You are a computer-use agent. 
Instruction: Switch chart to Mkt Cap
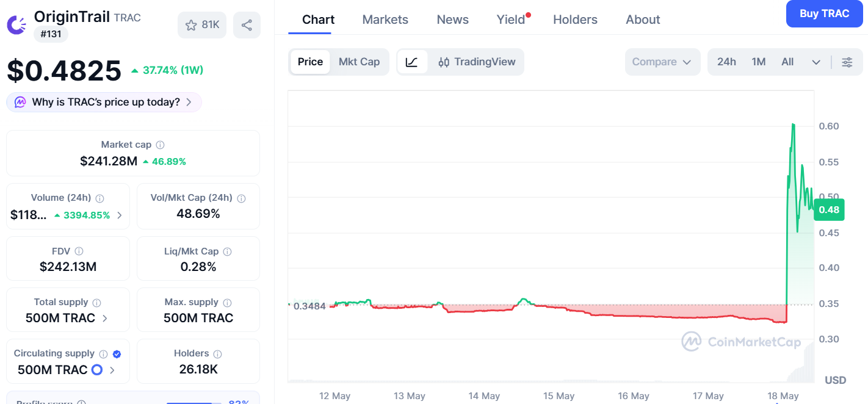[x=359, y=62]
